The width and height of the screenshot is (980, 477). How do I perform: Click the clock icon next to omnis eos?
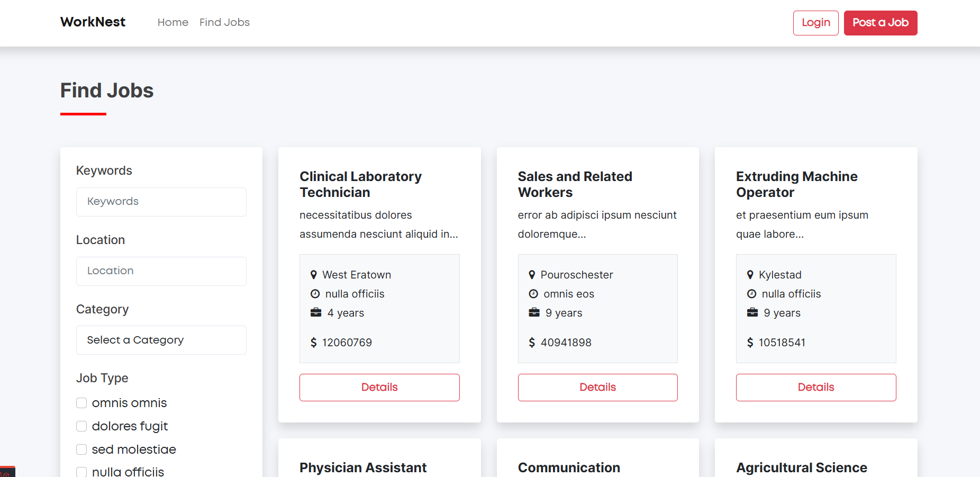[533, 294]
